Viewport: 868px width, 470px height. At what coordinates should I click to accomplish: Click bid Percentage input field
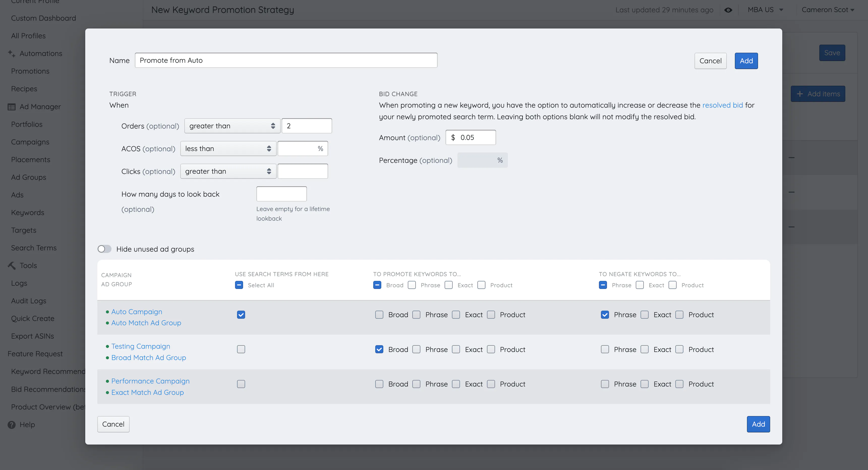[482, 160]
